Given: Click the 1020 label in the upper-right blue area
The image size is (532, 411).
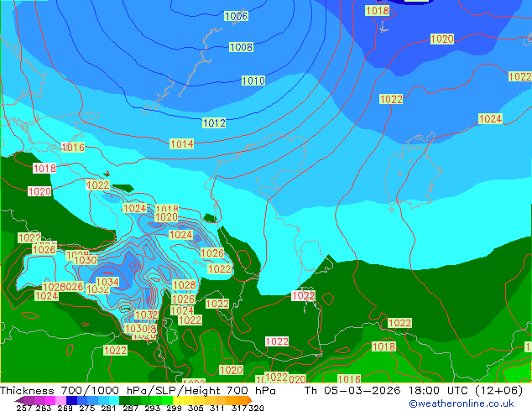Looking at the screenshot, I should [442, 39].
